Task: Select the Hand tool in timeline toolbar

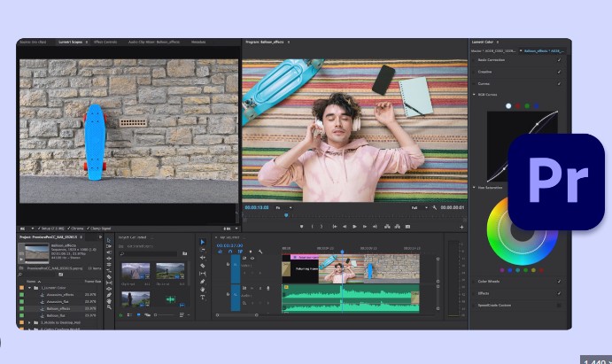Action: pyautogui.click(x=202, y=290)
